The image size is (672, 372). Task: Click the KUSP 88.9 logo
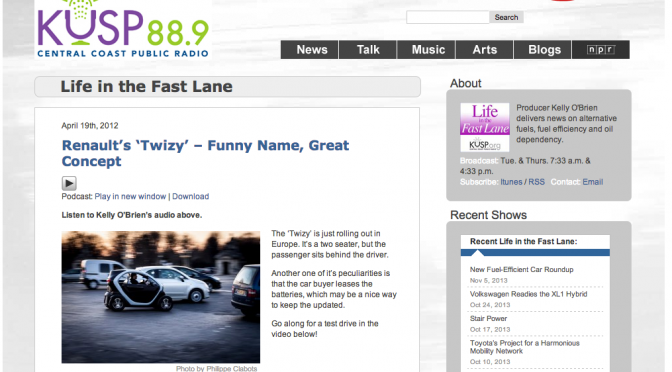tap(123, 29)
